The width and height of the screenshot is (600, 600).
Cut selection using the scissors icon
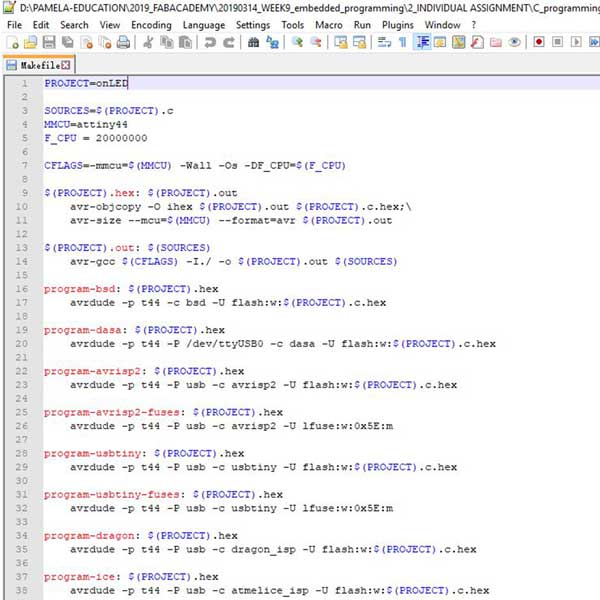148,42
